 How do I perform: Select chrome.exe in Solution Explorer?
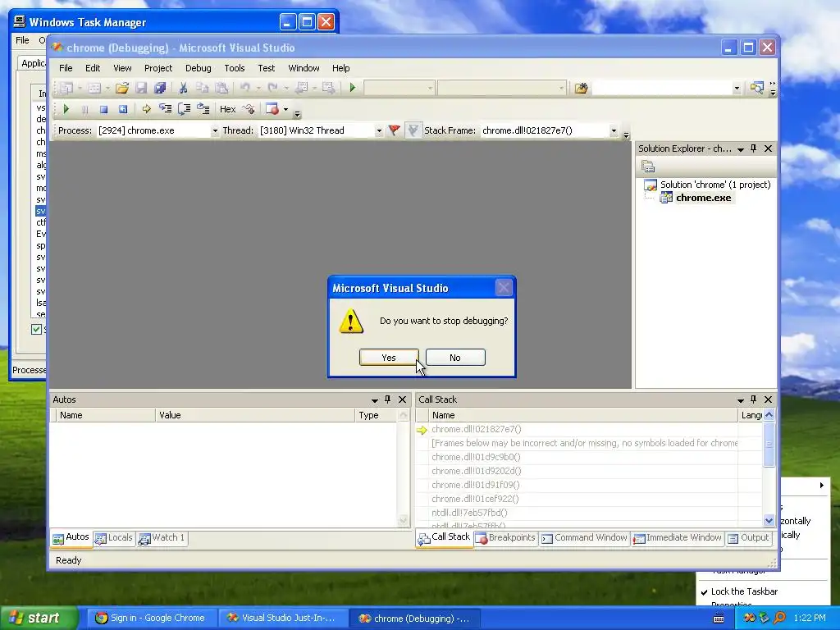pyautogui.click(x=703, y=198)
